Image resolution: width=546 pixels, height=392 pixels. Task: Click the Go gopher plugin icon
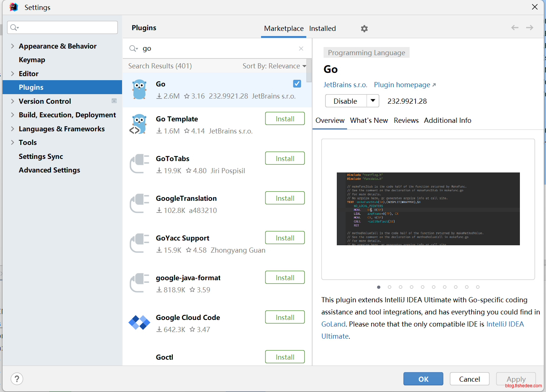139,90
